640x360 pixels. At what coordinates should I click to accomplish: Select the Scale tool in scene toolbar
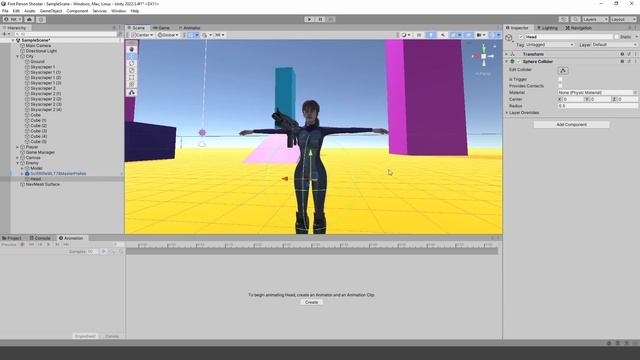131,70
